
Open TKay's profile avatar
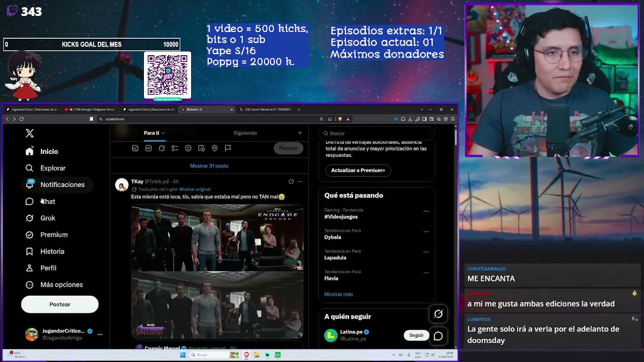coord(122,185)
